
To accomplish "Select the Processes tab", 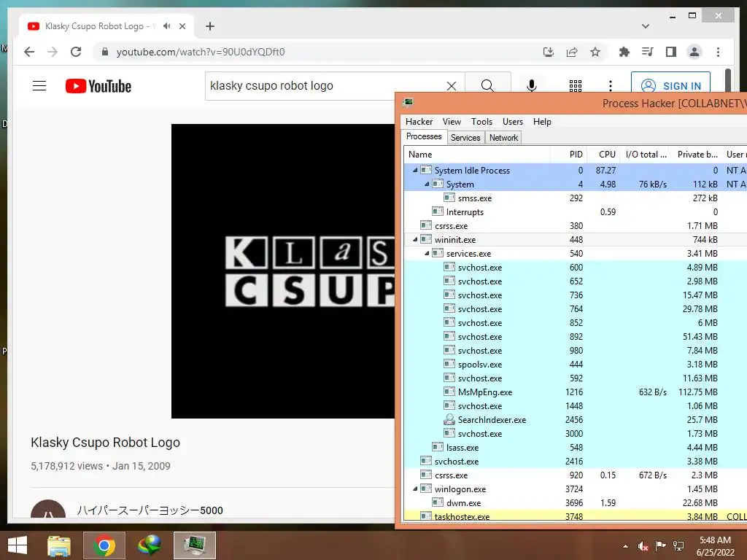I will pos(424,136).
